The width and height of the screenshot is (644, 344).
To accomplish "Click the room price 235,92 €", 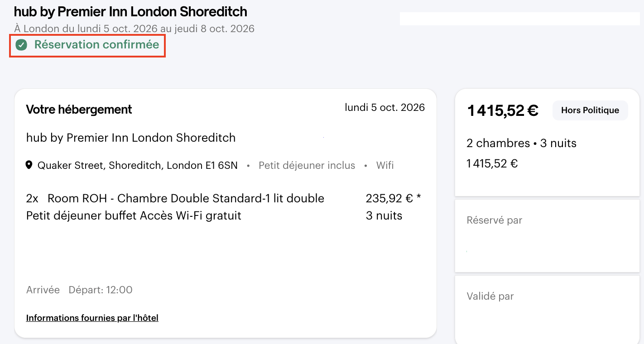I will [x=389, y=199].
